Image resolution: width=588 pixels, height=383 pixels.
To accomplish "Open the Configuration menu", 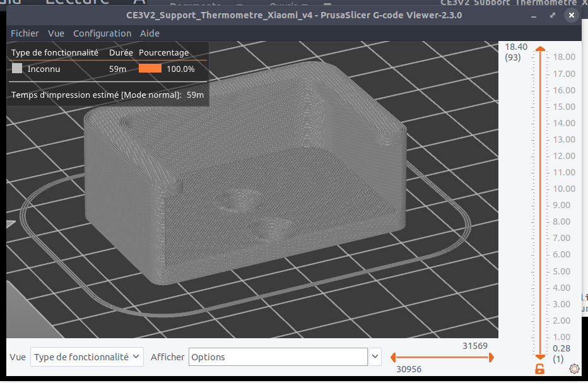I will pos(102,33).
